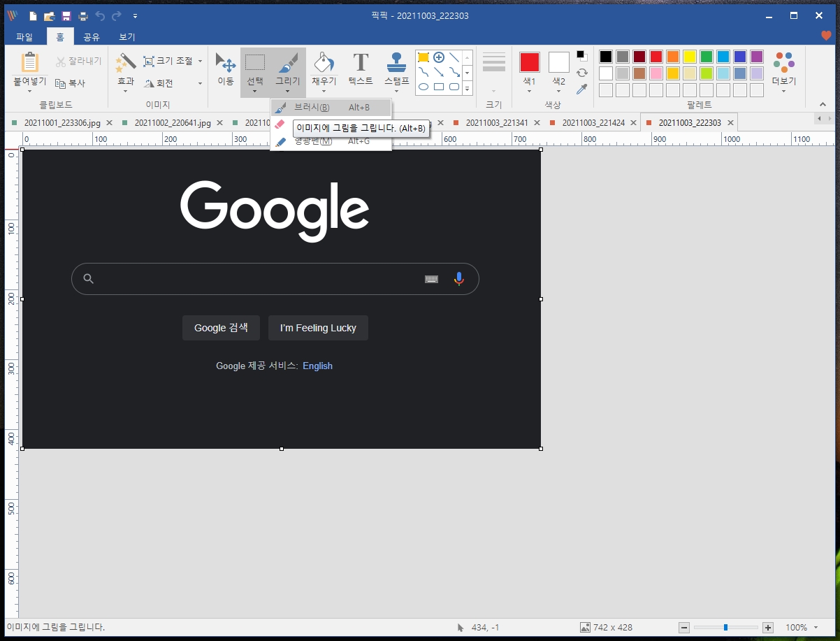Click the eraser icon in the drawing menu
Image resolution: width=840 pixels, height=641 pixels.
click(280, 124)
